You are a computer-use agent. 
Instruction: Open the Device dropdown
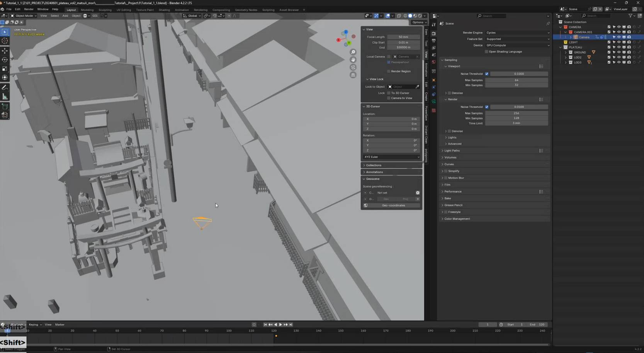pyautogui.click(x=518, y=45)
